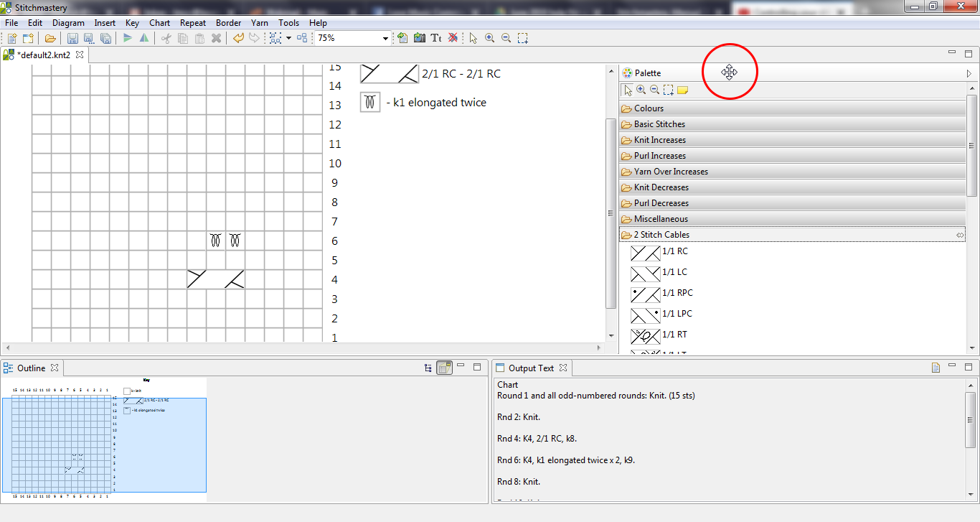Toggle the Outline tree view button

(x=428, y=368)
